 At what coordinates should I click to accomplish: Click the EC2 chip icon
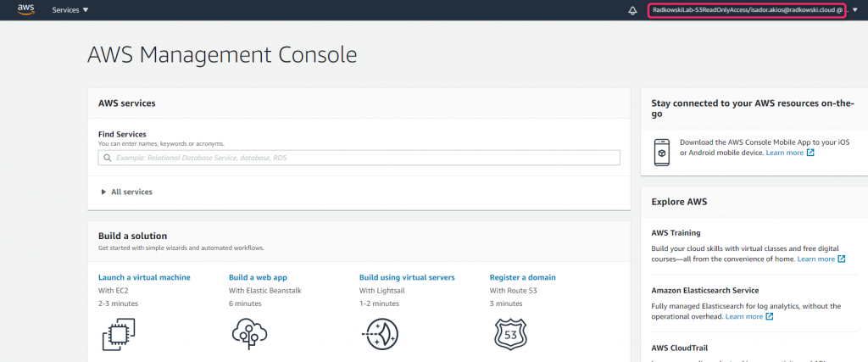(119, 334)
